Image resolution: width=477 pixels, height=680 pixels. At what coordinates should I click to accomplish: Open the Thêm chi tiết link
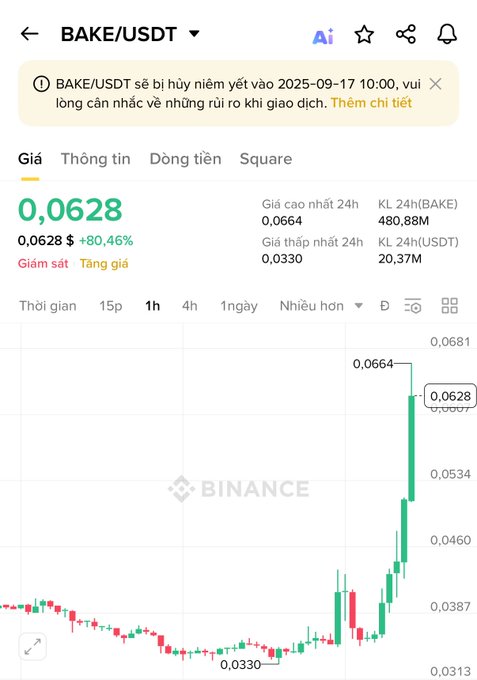[x=371, y=103]
